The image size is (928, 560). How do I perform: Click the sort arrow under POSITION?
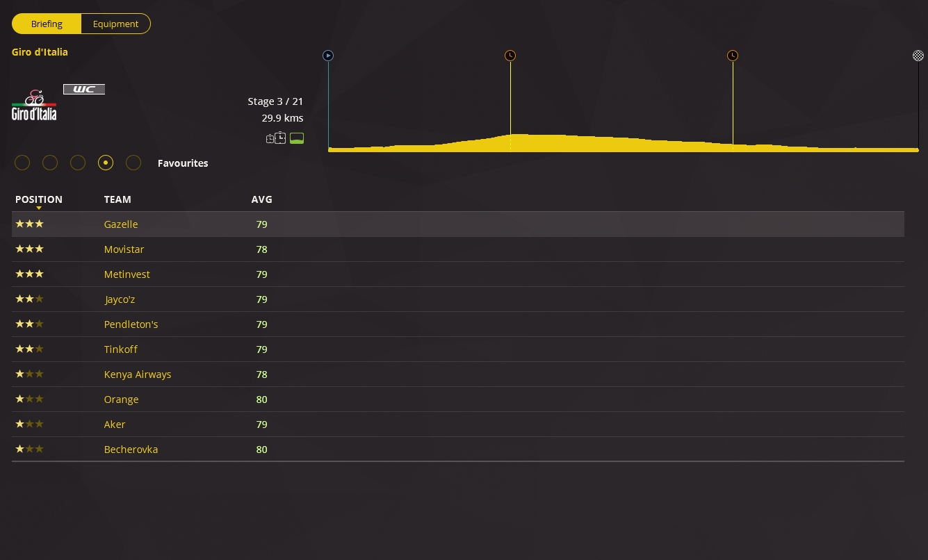click(x=39, y=208)
